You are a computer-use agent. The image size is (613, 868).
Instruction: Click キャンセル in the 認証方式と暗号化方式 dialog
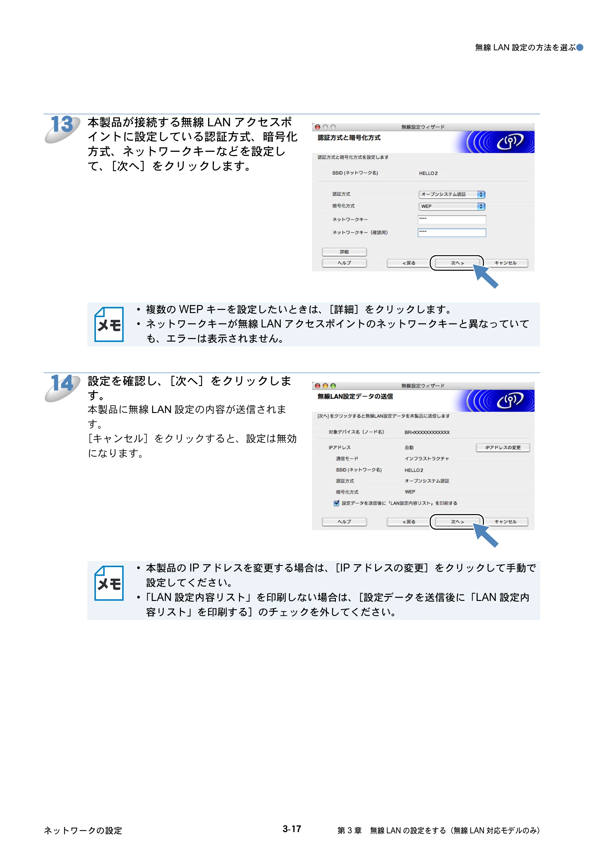click(x=506, y=263)
